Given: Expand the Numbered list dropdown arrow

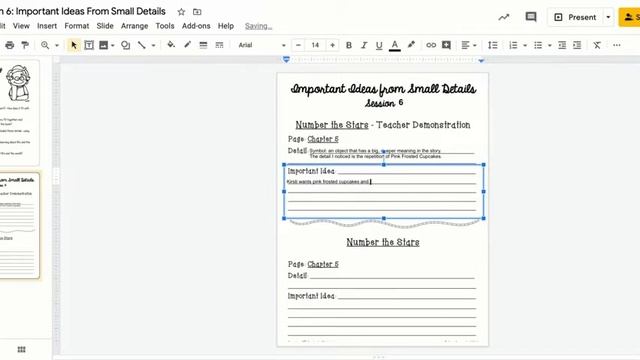Looking at the screenshot, I should 525,45.
